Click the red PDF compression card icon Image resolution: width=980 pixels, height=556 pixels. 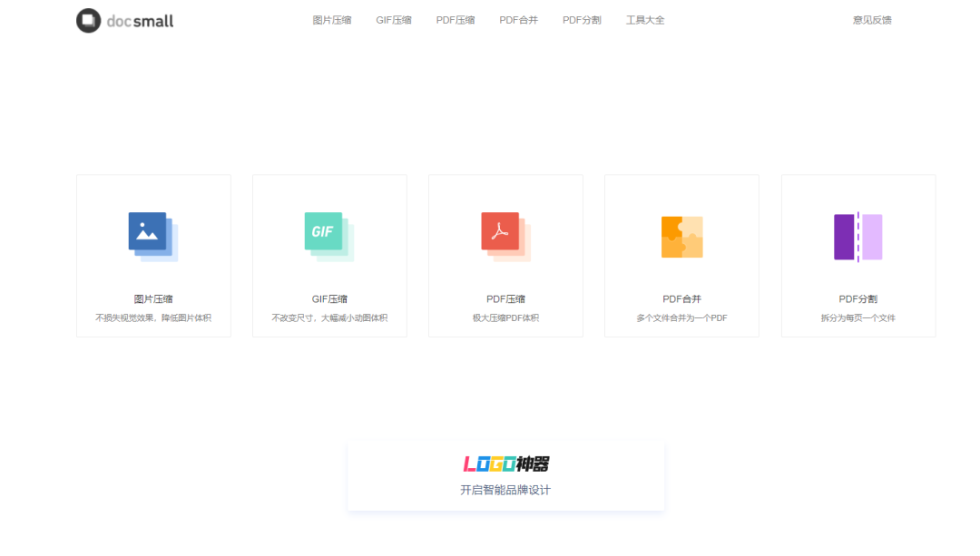click(x=505, y=237)
